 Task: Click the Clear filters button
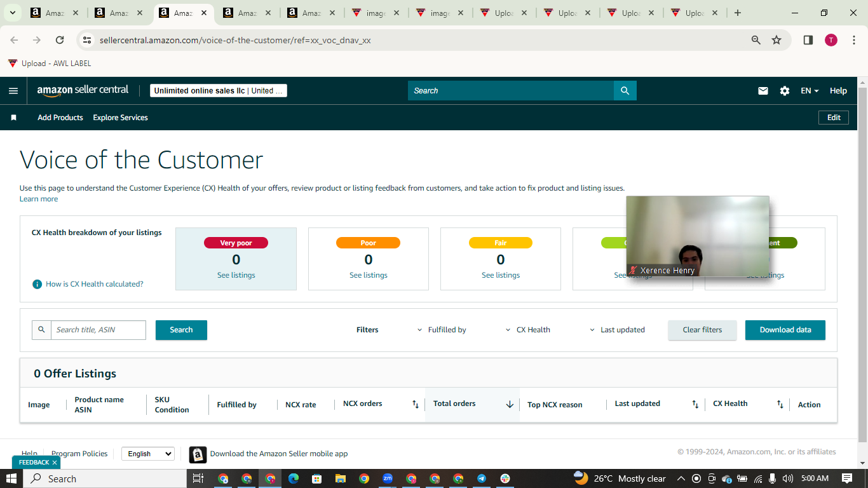tap(702, 330)
